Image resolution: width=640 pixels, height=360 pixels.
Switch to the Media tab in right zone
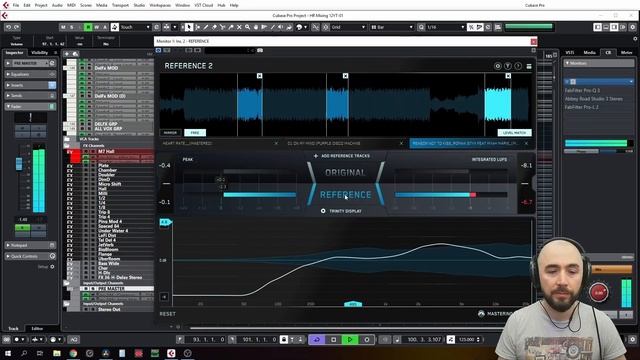[x=589, y=53]
